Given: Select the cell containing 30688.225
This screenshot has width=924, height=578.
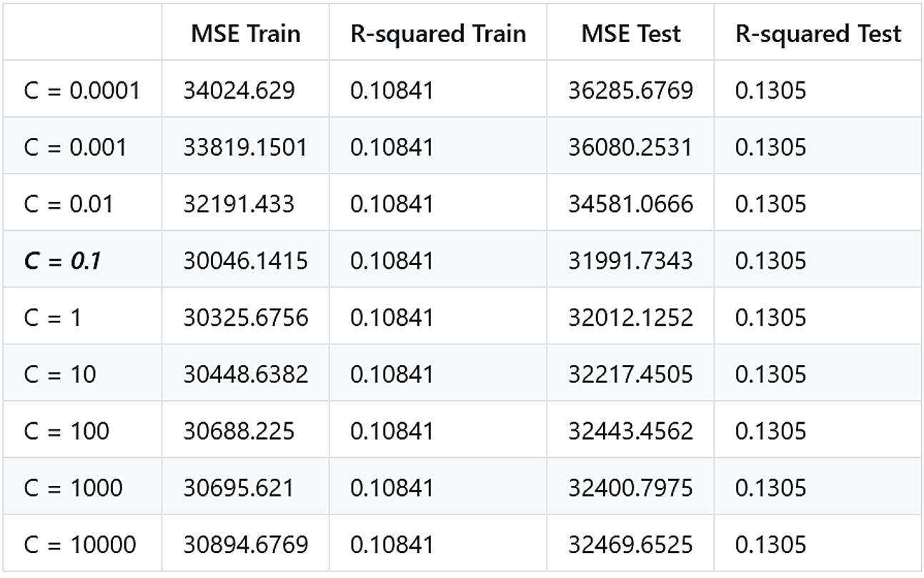Looking at the screenshot, I should pyautogui.click(x=239, y=431).
